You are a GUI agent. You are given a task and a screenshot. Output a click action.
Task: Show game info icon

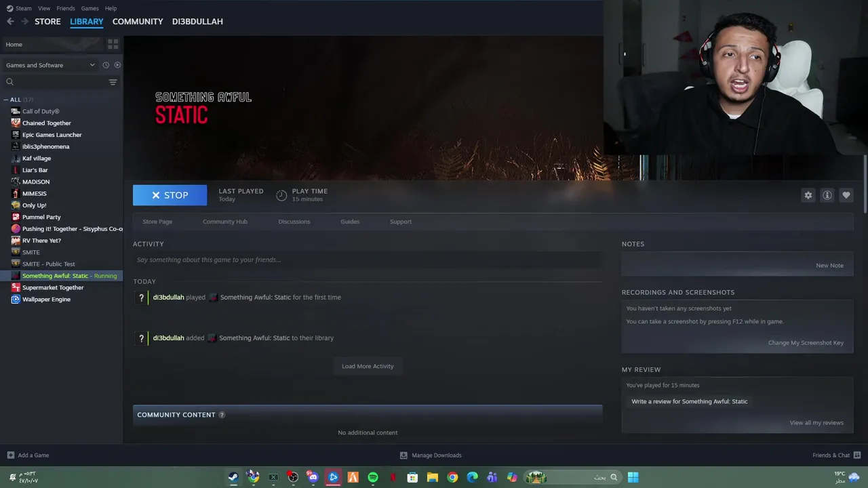[827, 195]
